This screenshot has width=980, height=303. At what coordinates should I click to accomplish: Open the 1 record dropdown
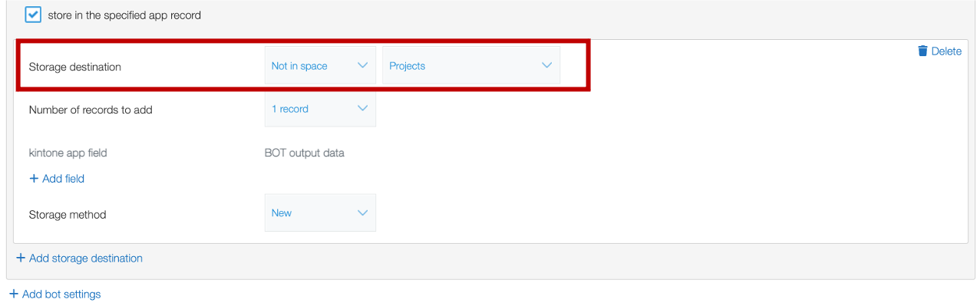pos(320,108)
